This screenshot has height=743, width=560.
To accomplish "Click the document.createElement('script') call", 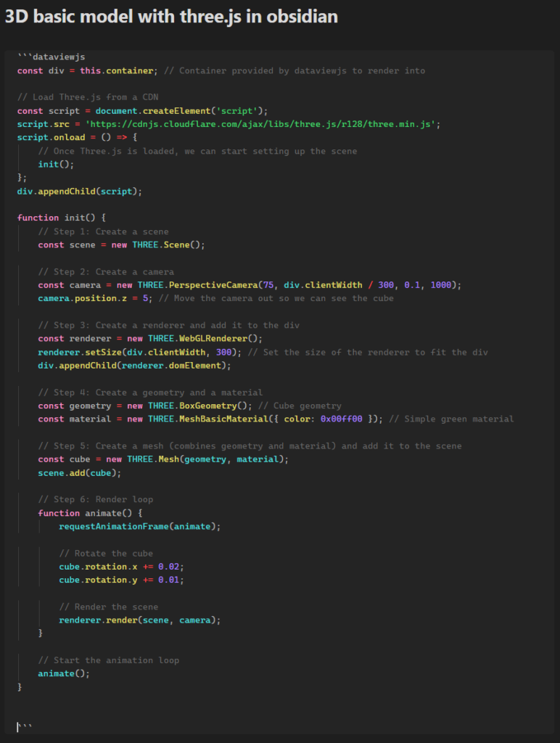I will [x=179, y=111].
